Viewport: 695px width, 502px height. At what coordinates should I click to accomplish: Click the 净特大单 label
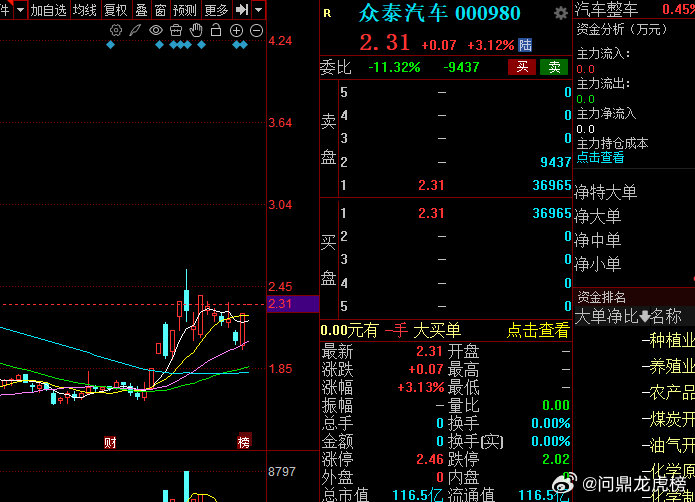click(x=605, y=192)
